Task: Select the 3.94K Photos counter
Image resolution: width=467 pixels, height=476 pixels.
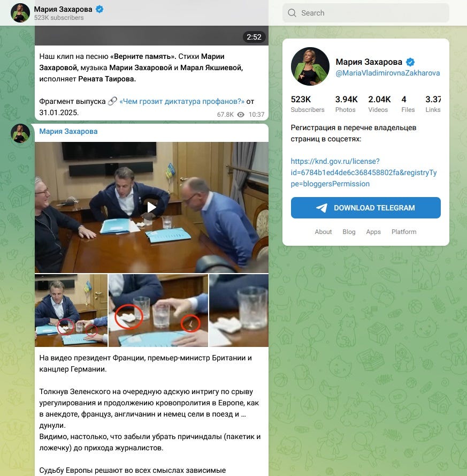Action: coord(346,104)
